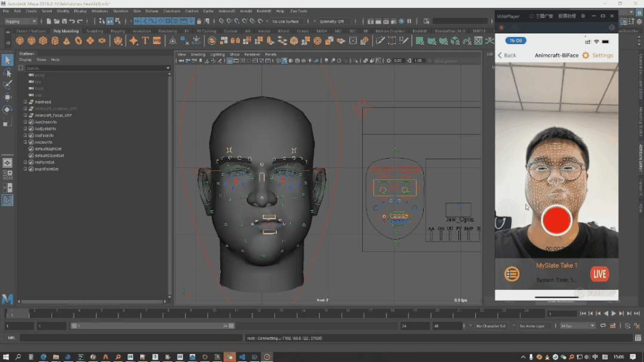
Task: Tap Back in the Animcraft-BiFace app
Action: pyautogui.click(x=507, y=55)
